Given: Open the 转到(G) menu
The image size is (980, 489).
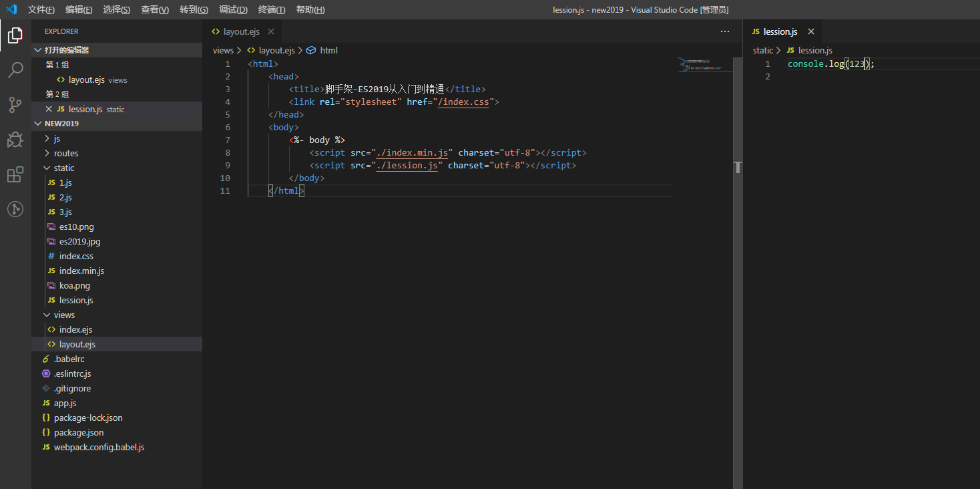Looking at the screenshot, I should (194, 9).
